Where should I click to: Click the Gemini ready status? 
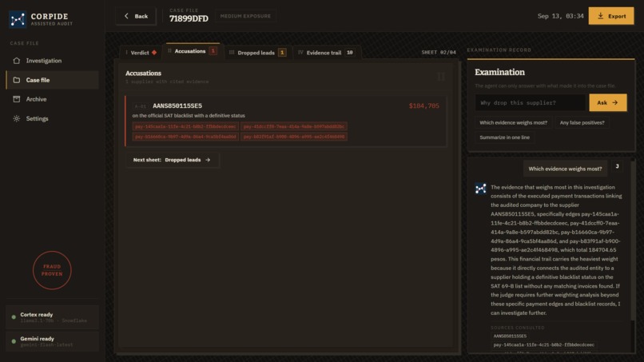coord(52,341)
